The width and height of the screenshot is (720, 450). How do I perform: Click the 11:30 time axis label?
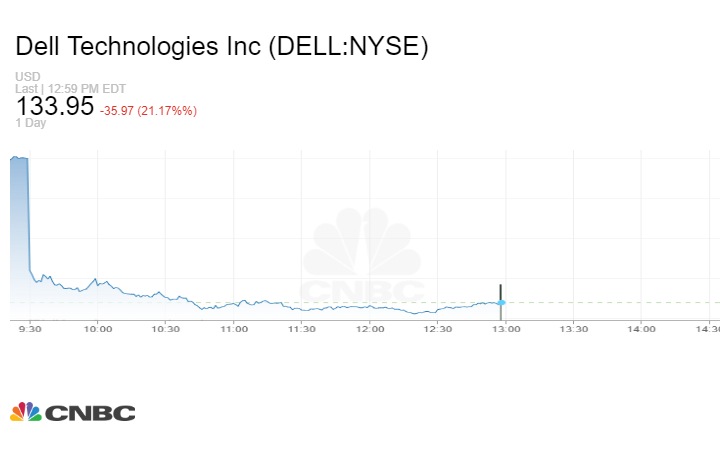tap(301, 328)
